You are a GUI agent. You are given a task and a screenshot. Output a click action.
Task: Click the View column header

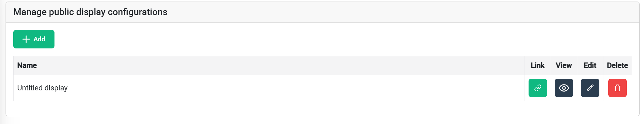click(x=564, y=65)
